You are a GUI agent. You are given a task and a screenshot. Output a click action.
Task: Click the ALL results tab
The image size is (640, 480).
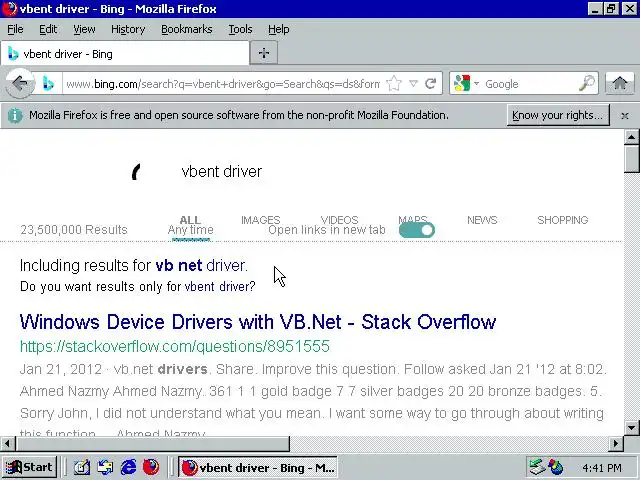click(190, 220)
